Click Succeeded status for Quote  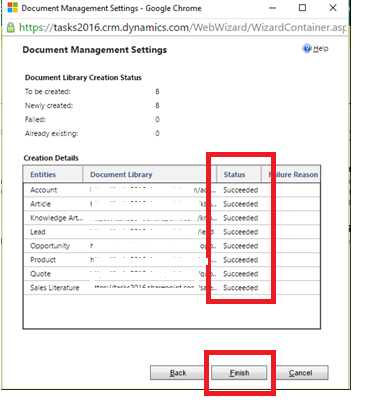(x=241, y=274)
